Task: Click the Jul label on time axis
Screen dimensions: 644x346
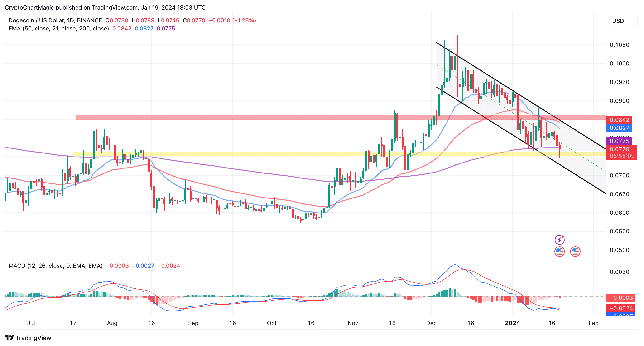Action: pos(31,323)
